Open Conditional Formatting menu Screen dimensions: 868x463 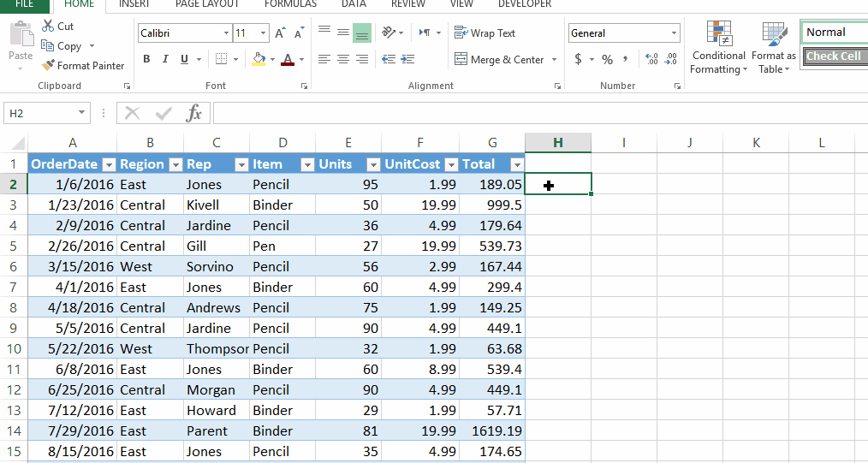(719, 48)
